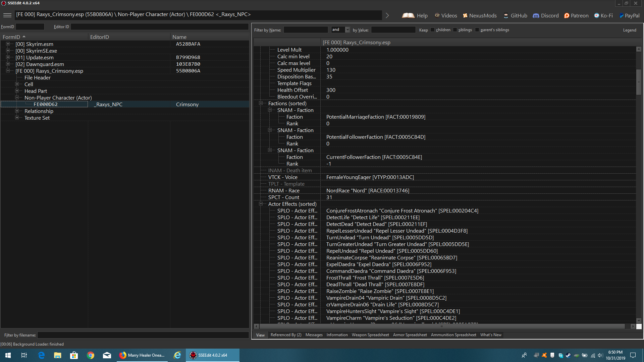644x362 pixels.
Task: Open the Weapon Spreadsheet tab
Action: click(370, 335)
